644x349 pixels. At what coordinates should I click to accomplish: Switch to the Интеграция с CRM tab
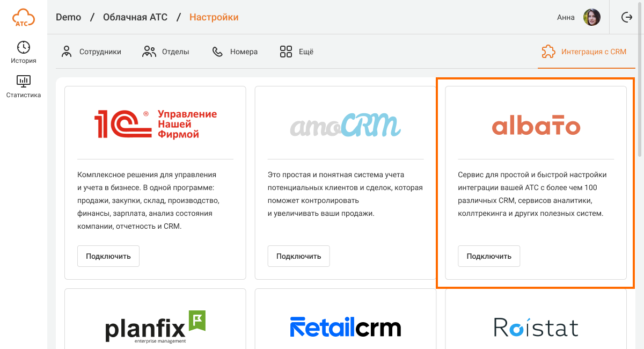(584, 52)
